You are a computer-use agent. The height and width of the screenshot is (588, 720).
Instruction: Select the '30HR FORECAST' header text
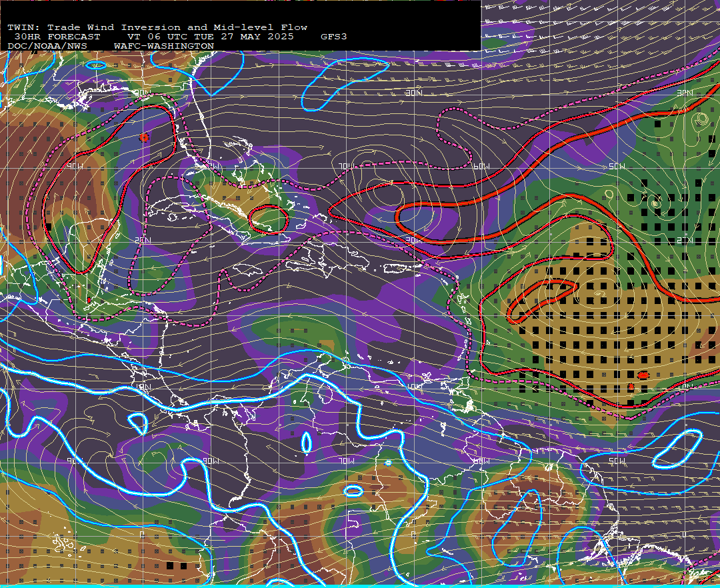[x=57, y=37]
